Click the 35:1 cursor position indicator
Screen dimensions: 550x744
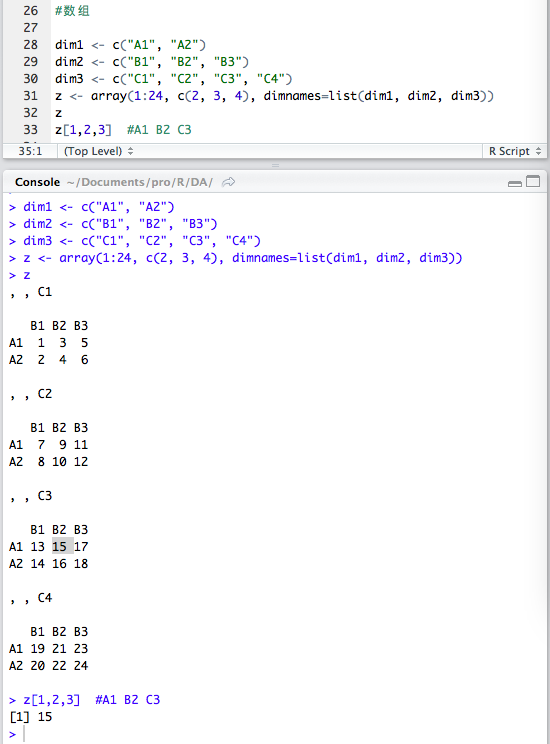[30, 151]
